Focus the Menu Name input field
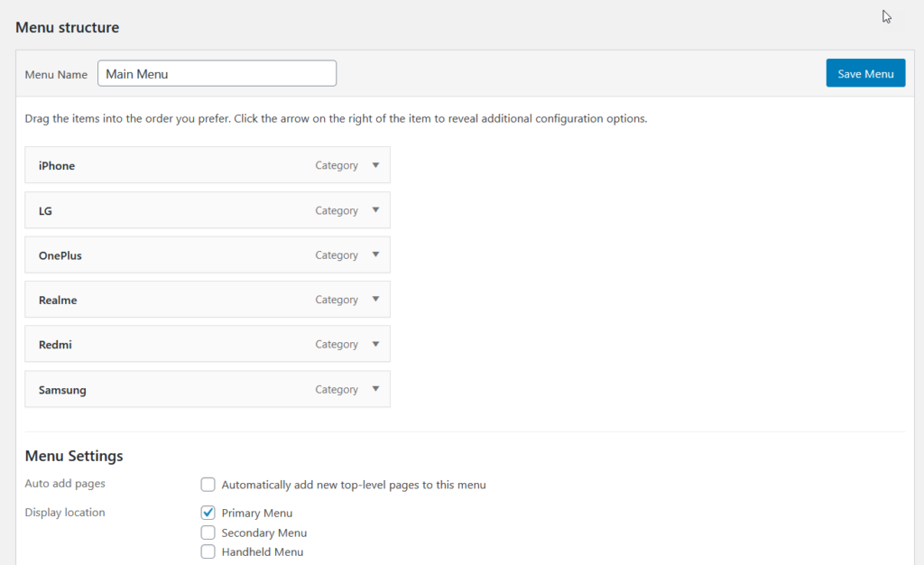Viewport: 924px width, 565px height. click(x=217, y=74)
